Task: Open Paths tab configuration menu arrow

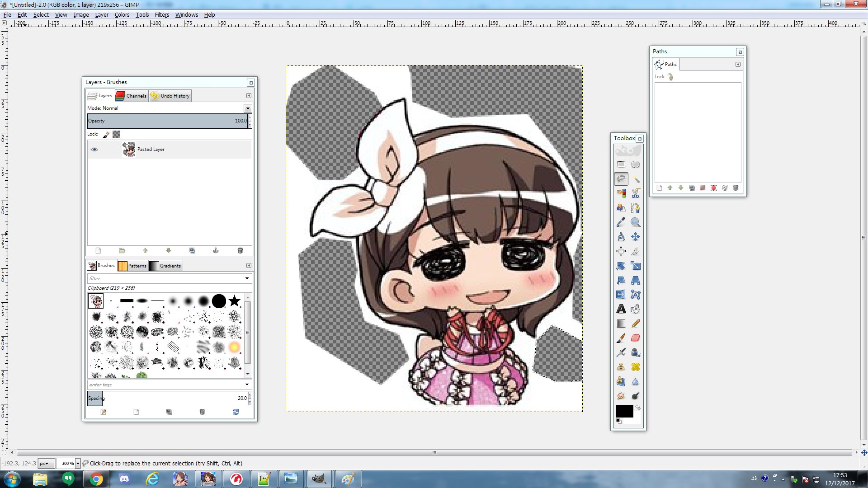Action: pos(738,65)
